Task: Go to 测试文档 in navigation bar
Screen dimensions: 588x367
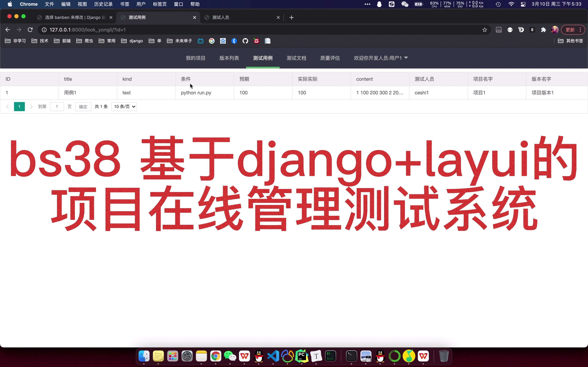Action: coord(296,58)
